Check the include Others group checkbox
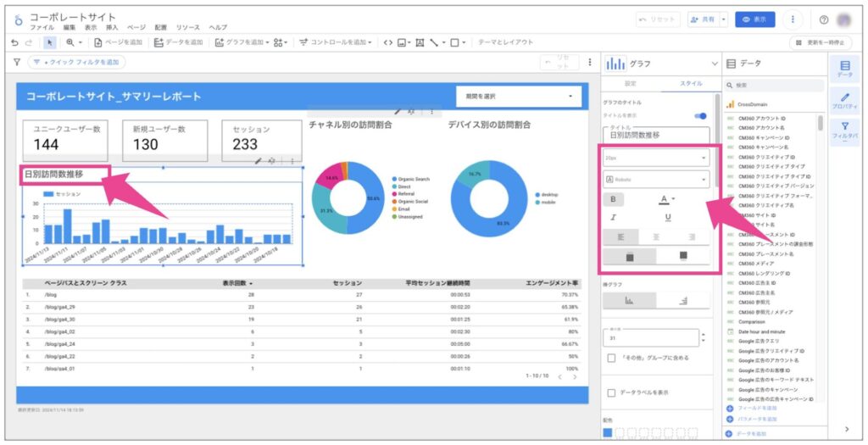This screenshot has width=868, height=445. click(611, 358)
